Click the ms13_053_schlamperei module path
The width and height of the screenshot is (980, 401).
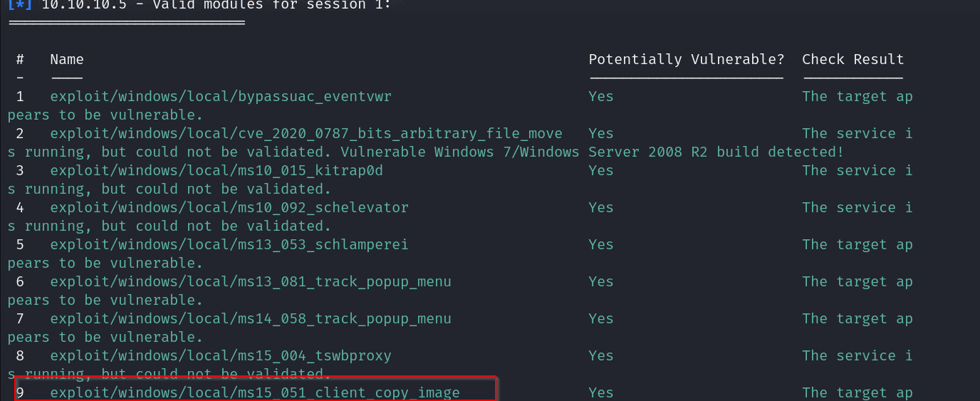pyautogui.click(x=229, y=244)
